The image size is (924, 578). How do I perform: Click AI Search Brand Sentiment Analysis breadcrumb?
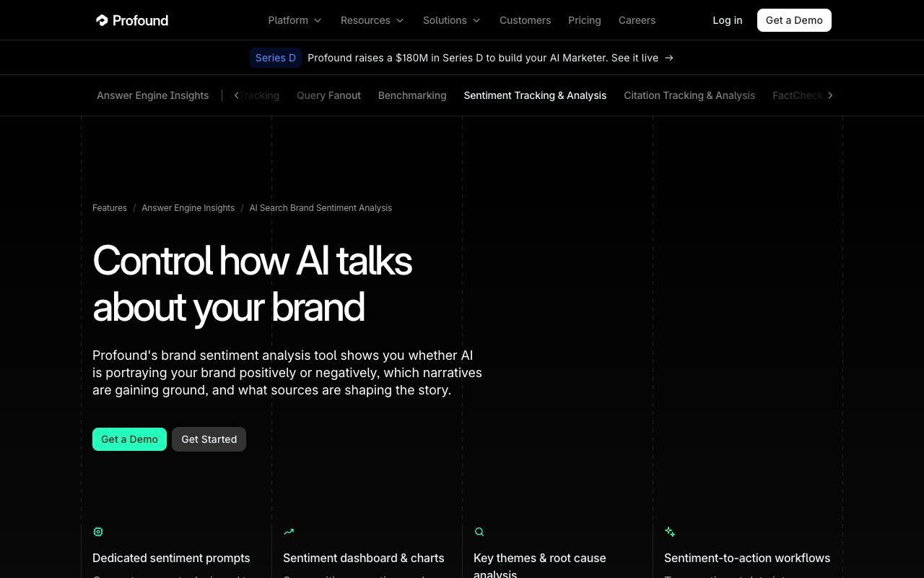pos(321,208)
